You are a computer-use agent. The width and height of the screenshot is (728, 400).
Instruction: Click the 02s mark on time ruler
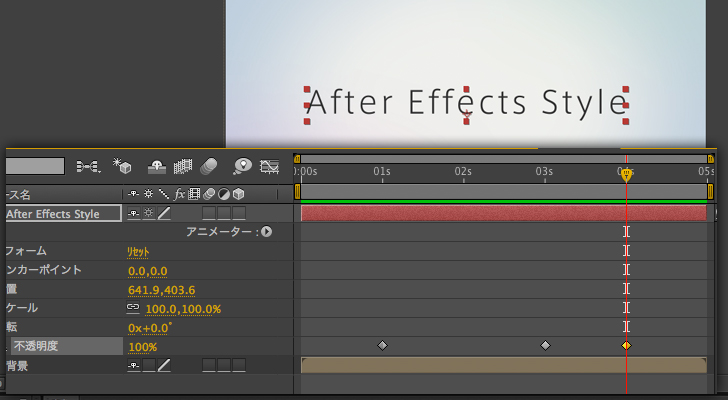(x=463, y=172)
